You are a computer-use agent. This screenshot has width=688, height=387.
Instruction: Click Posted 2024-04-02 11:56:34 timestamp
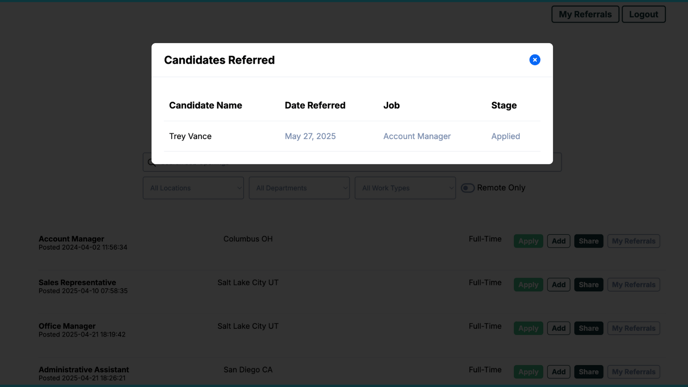(83, 247)
